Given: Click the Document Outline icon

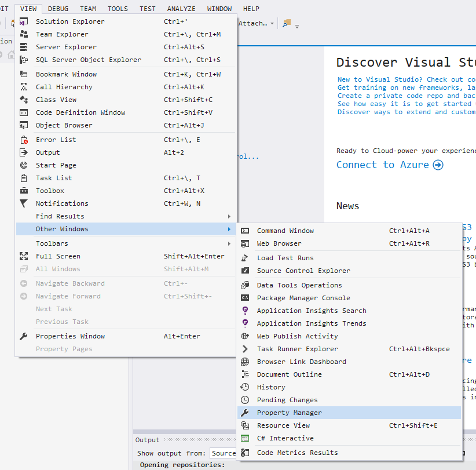Looking at the screenshot, I should tap(245, 375).
